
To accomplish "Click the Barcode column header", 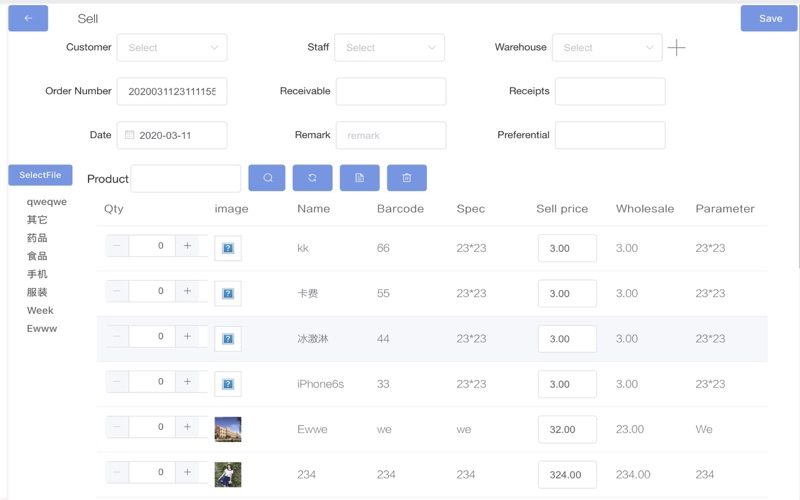I will point(401,209).
